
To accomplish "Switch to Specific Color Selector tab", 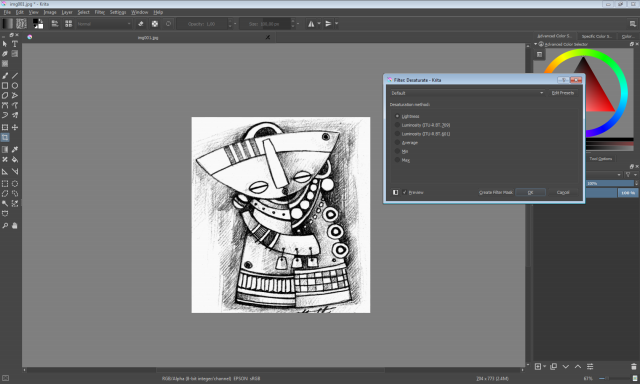I will [596, 36].
